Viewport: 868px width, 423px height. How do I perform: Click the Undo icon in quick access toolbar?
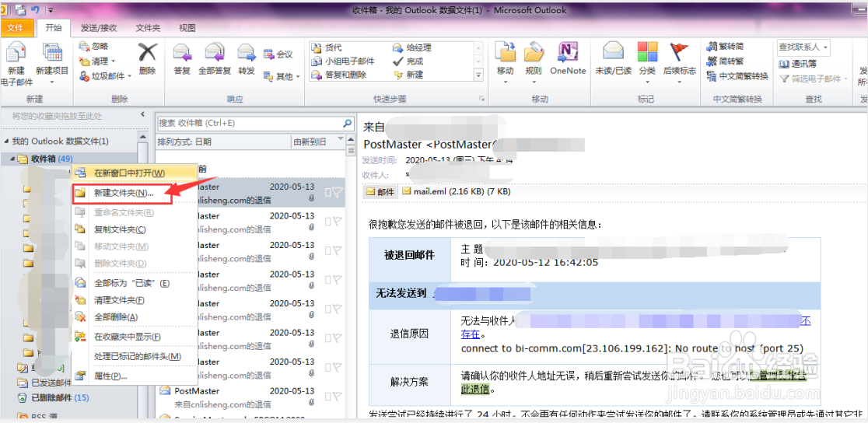click(36, 9)
